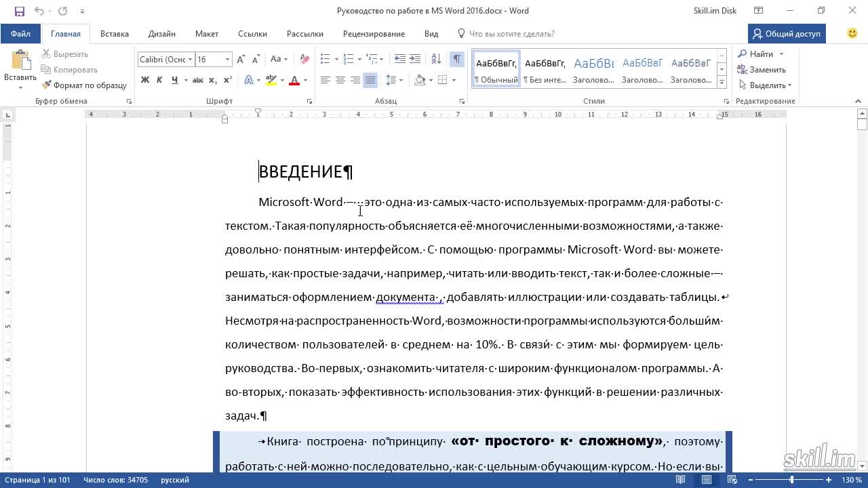The width and height of the screenshot is (868, 488).
Task: Click Найти (Find) button
Action: click(x=762, y=54)
